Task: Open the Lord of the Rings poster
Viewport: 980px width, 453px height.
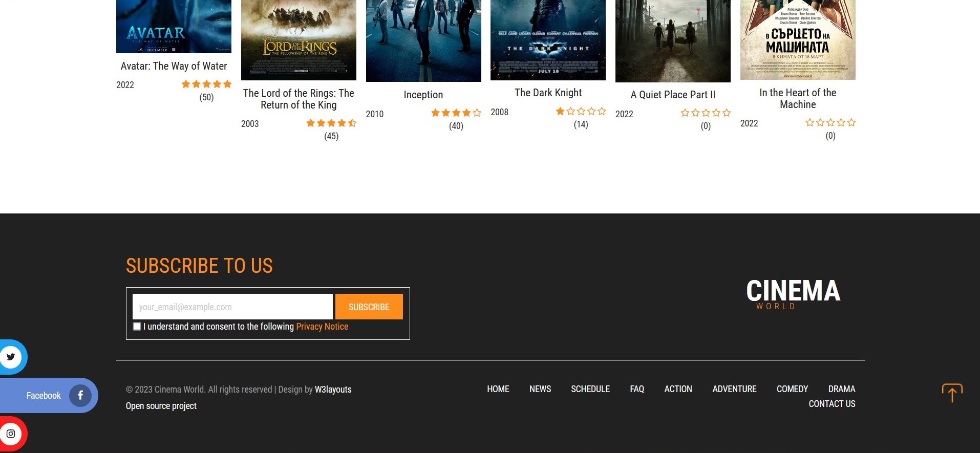Action: 299,40
